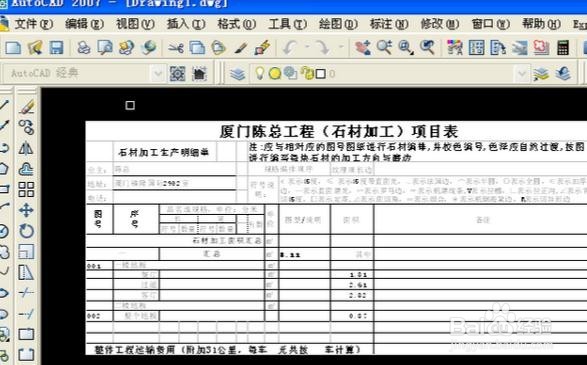
Task: Toggle layer 0 viewport freeze icon
Action: coord(290,73)
